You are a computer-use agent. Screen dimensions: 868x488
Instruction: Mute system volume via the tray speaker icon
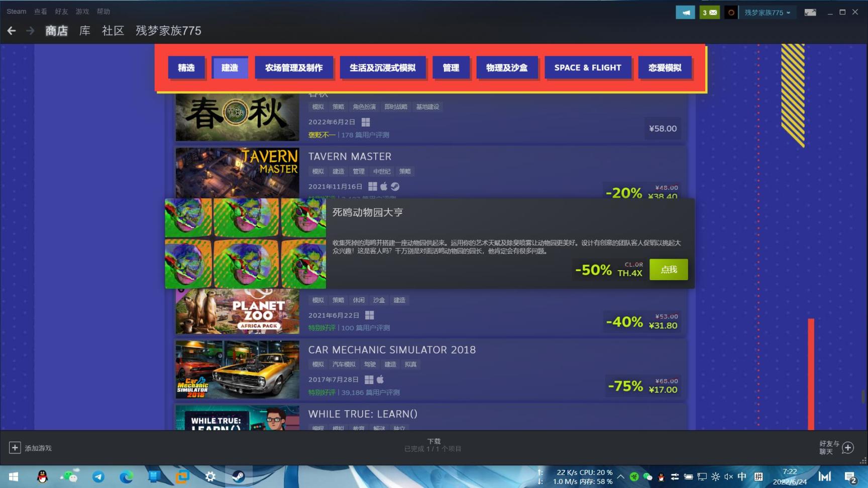[729, 476]
